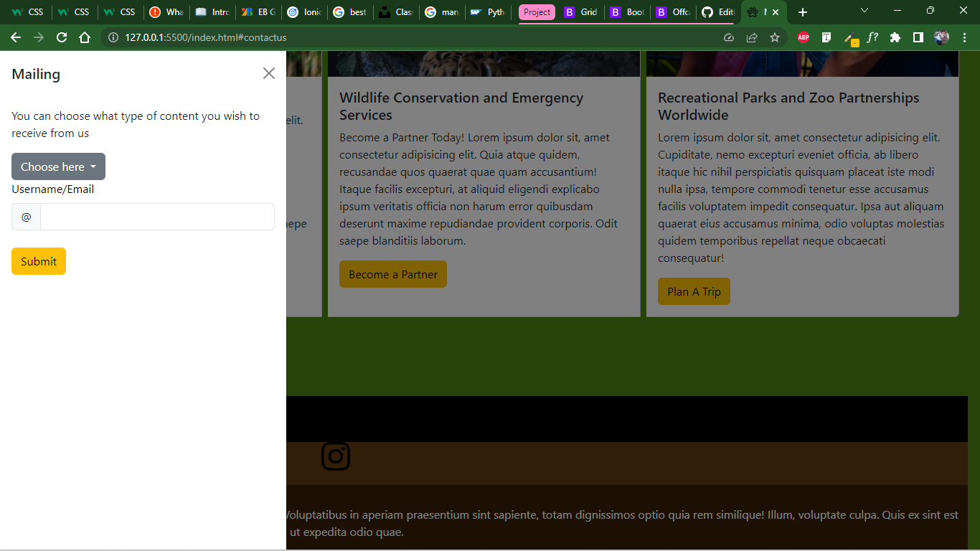The height and width of the screenshot is (551, 980).
Task: Click inside the Username/Email input field
Action: (156, 216)
